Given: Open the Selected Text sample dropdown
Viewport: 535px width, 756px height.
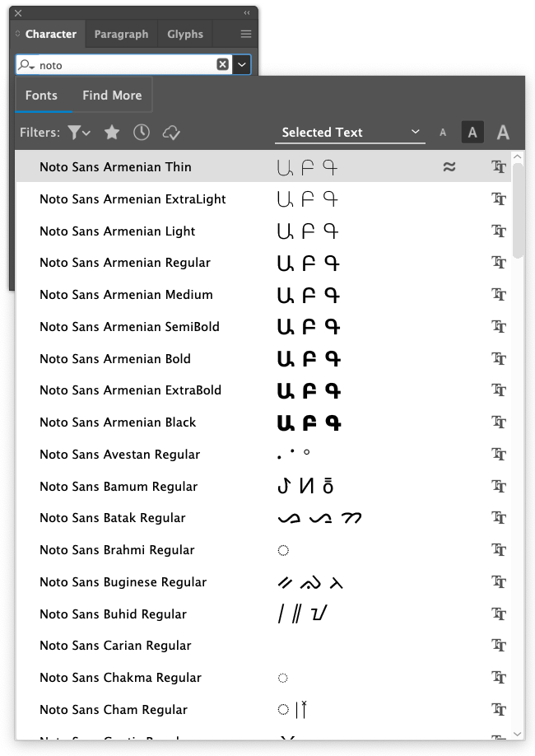Looking at the screenshot, I should coord(350,133).
